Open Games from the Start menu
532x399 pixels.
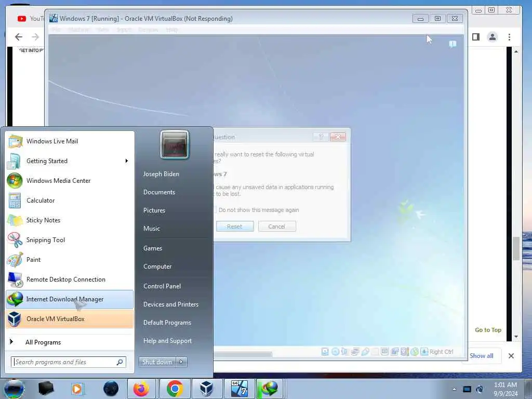153,248
